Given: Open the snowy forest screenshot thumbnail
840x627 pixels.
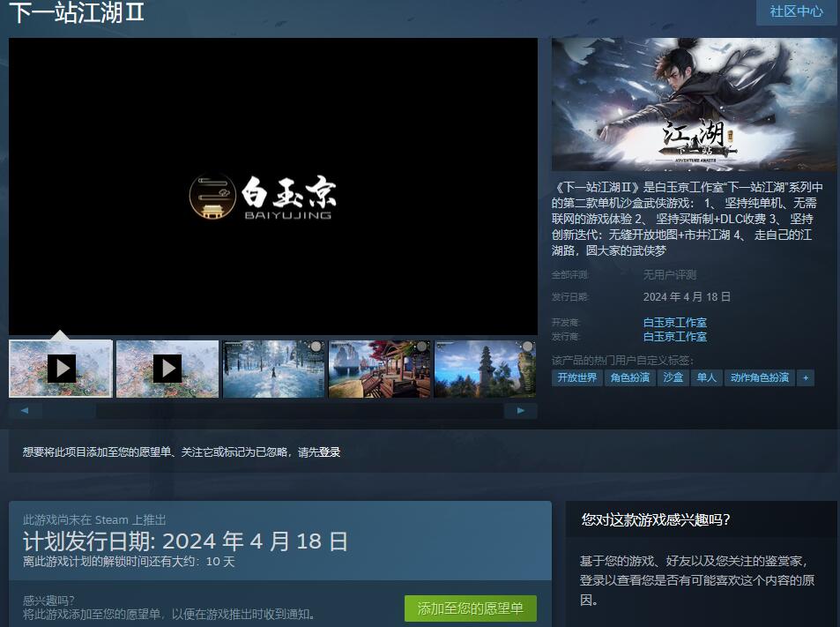Looking at the screenshot, I should pyautogui.click(x=273, y=369).
